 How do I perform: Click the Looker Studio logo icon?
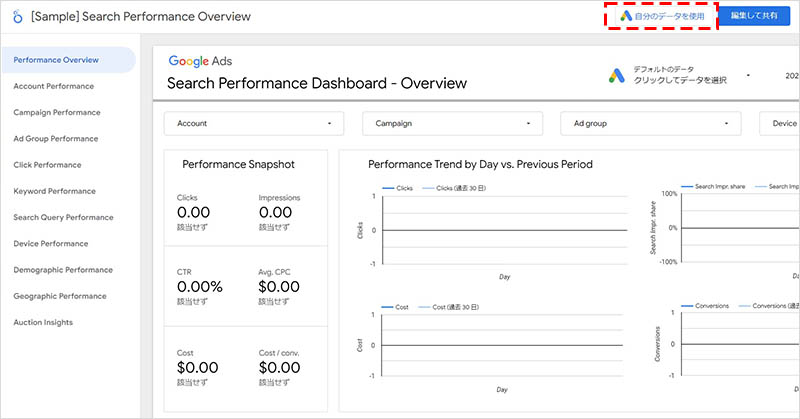[17, 17]
